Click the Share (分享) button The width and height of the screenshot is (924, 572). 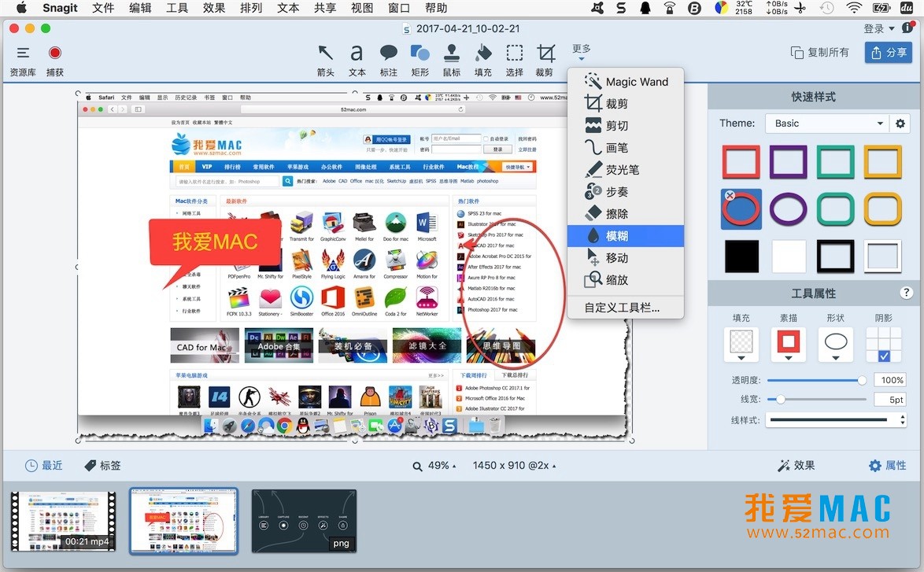(889, 53)
